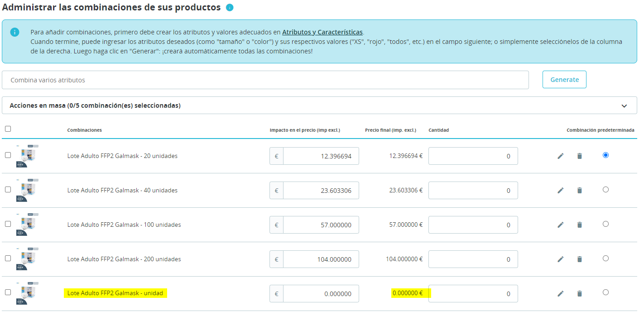
Task: Set 40 unidades as default combination radio
Action: coord(606,189)
